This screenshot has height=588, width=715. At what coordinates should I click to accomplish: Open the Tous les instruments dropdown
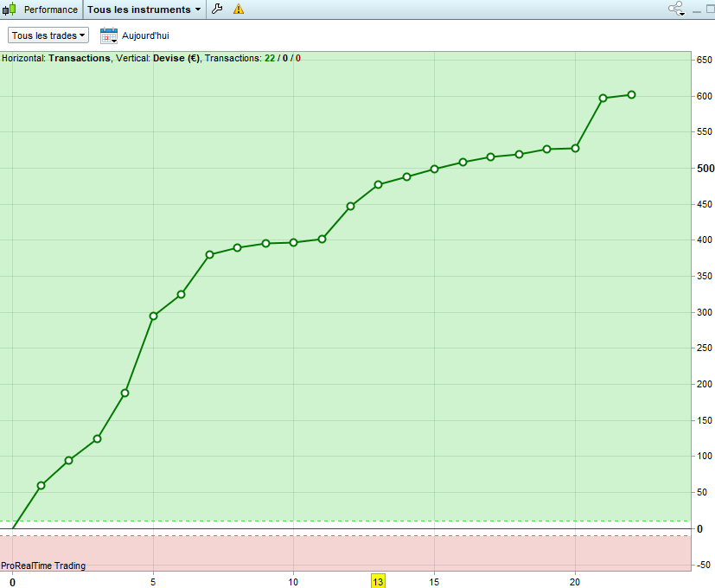(x=144, y=10)
